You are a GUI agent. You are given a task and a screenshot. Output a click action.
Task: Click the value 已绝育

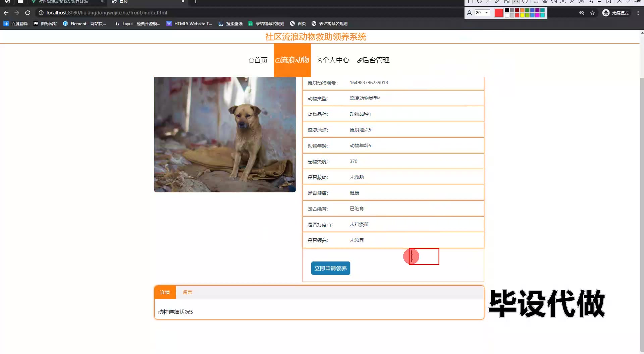point(357,209)
